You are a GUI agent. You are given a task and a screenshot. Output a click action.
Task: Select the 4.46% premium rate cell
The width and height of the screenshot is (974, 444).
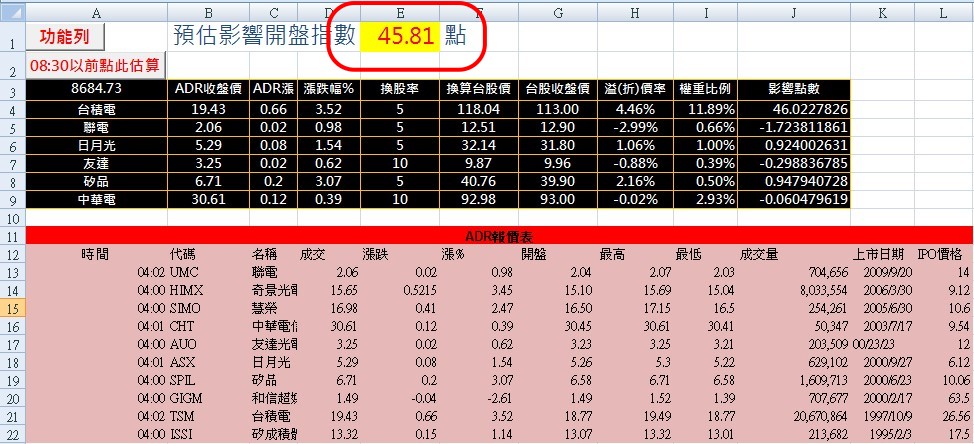(635, 110)
